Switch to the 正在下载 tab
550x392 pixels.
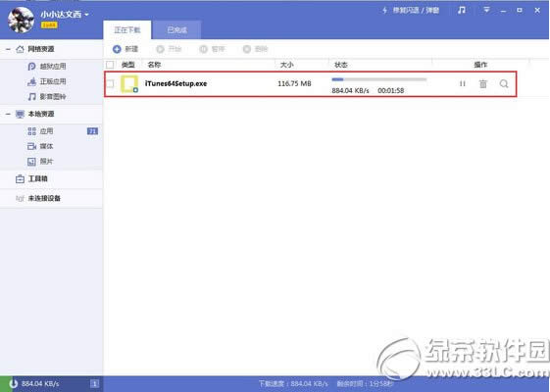(x=127, y=30)
